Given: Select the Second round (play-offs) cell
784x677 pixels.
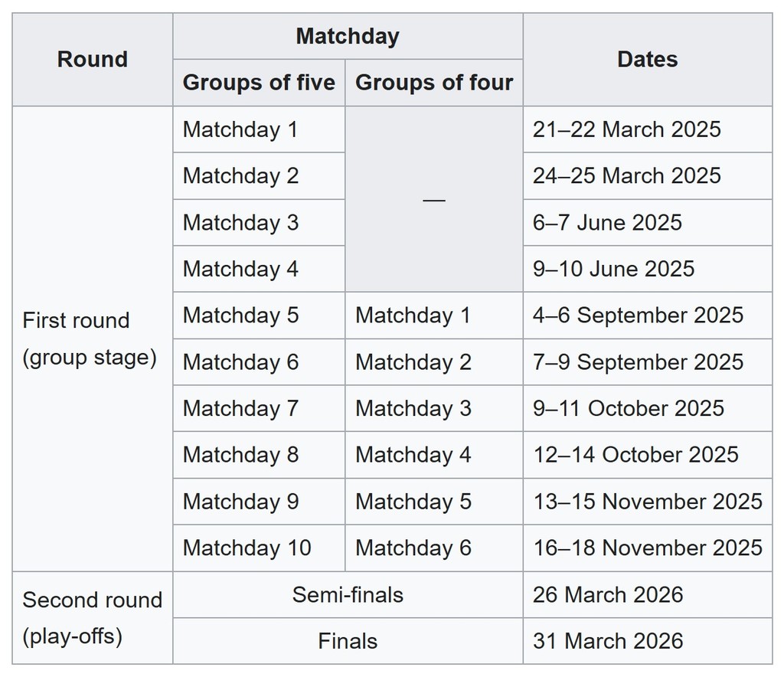Looking at the screenshot, I should (92, 617).
